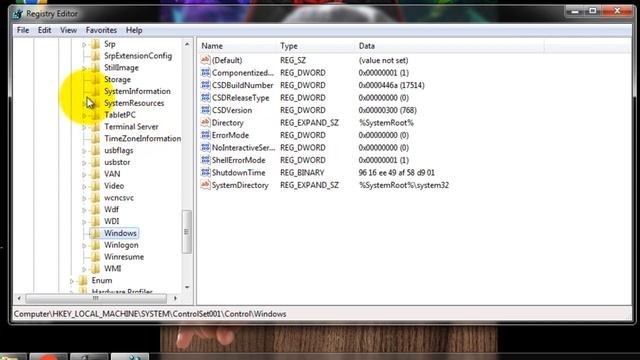This screenshot has height=360, width=640.
Task: Expand the Enum key
Action: pyautogui.click(x=72, y=281)
